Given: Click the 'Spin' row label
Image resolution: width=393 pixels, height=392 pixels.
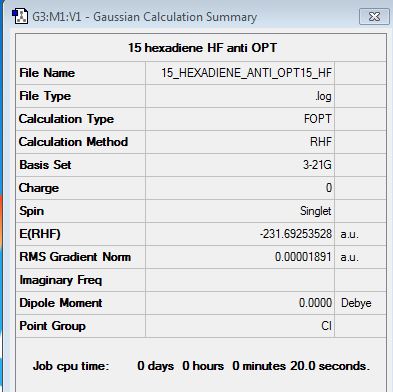Looking at the screenshot, I should click(x=32, y=211).
